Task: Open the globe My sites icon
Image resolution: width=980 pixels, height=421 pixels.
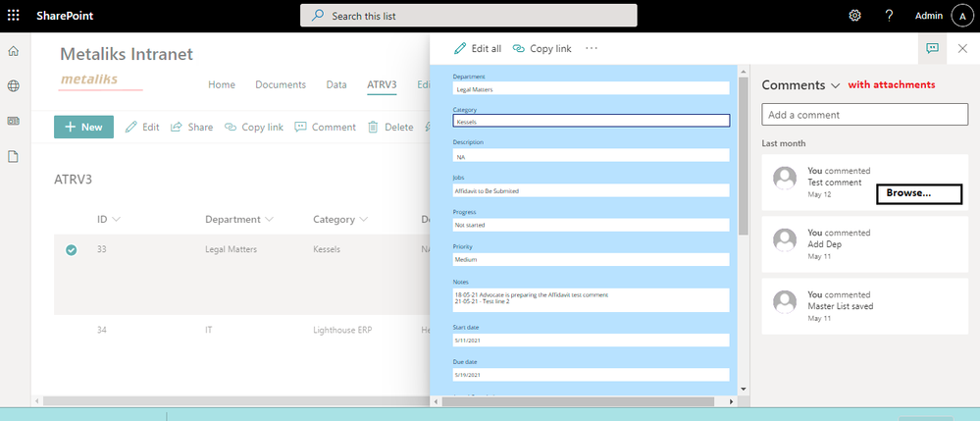Action: 13,86
